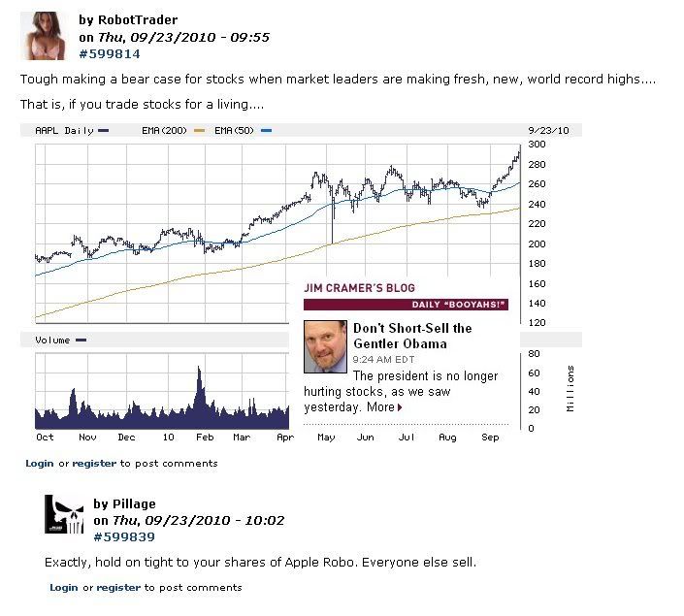Open comment permalink #599839

click(x=124, y=536)
